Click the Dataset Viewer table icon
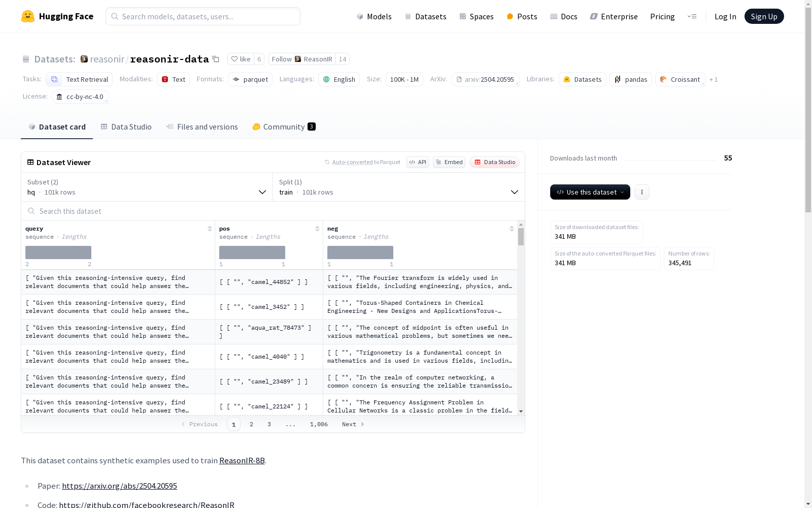 [x=30, y=162]
